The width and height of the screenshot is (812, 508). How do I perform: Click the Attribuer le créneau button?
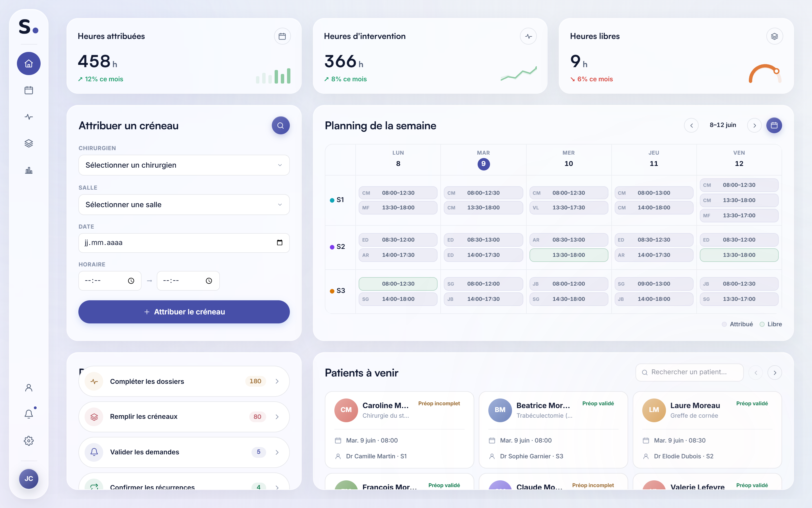(184, 312)
